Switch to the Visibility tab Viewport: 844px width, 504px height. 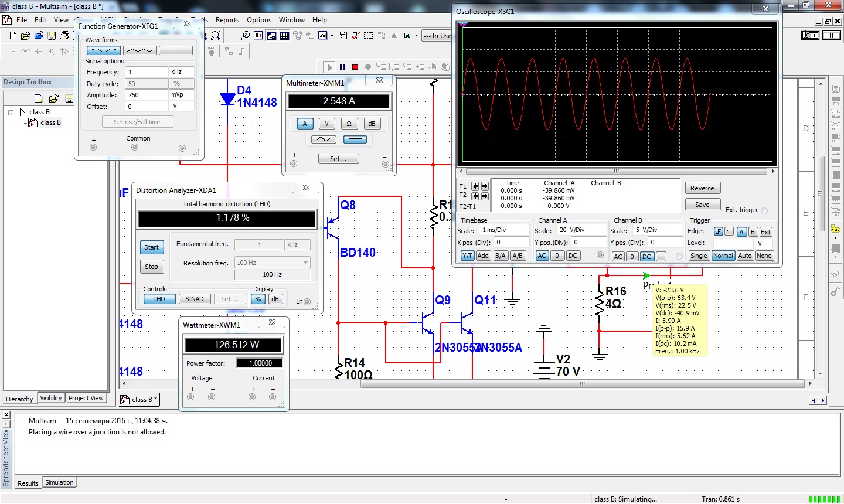click(51, 398)
